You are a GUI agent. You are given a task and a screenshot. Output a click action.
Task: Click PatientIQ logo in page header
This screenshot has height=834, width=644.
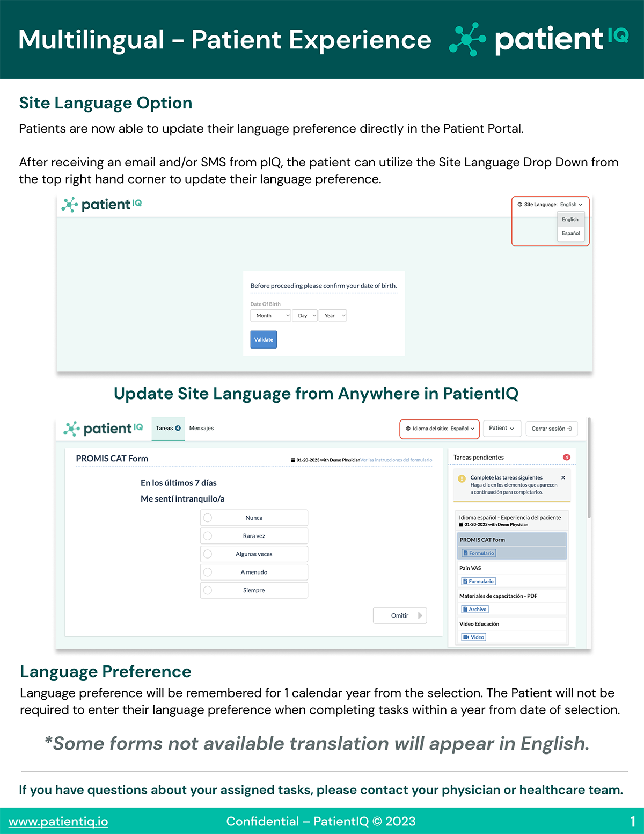tap(539, 39)
